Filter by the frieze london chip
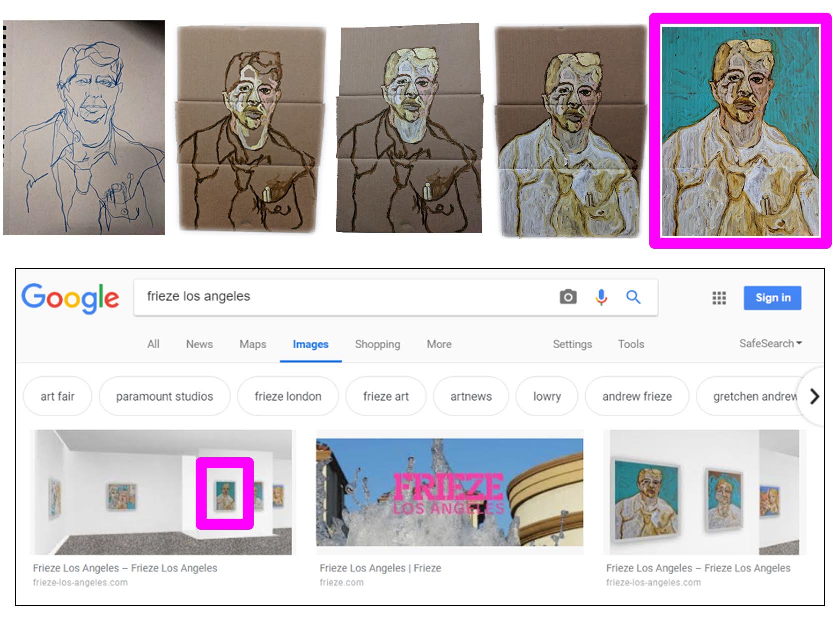Screen dimensions: 840x626 click(288, 396)
